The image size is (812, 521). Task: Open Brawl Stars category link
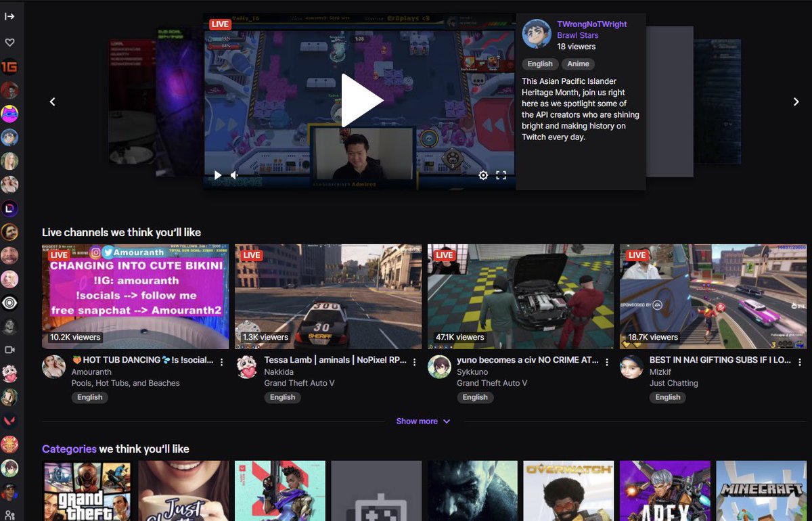pos(578,35)
